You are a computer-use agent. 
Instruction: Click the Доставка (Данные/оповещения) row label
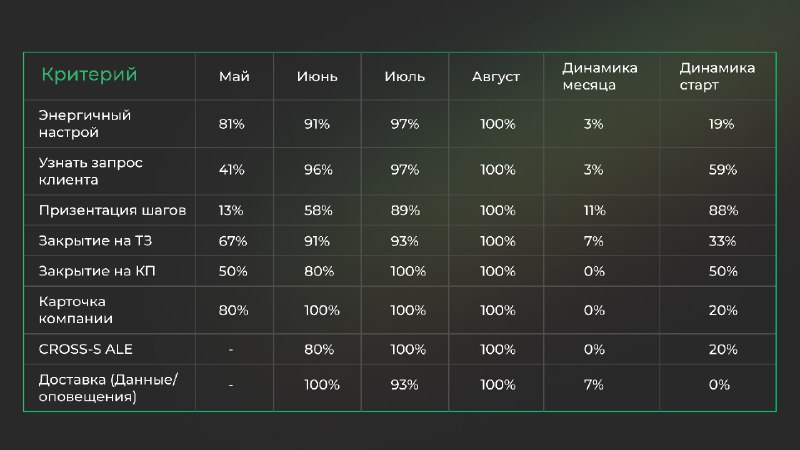coord(108,388)
